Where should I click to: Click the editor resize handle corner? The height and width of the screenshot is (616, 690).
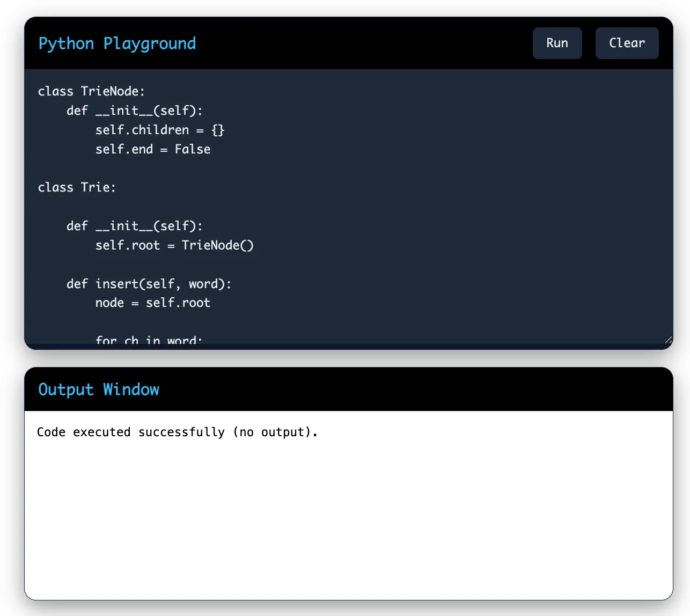[x=668, y=339]
